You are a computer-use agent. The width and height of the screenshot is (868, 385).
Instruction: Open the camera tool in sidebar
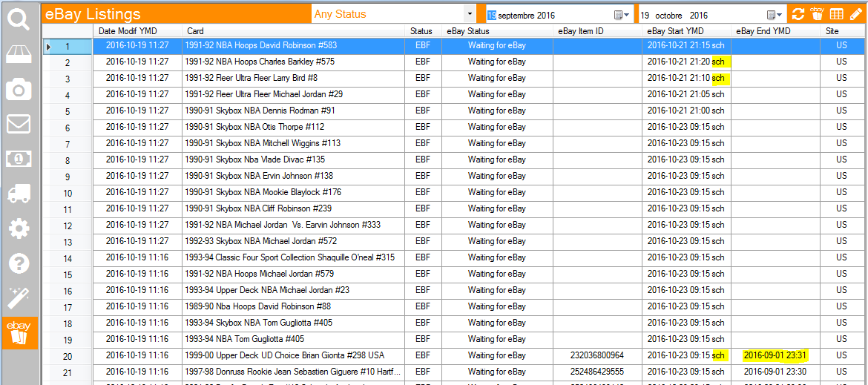(x=19, y=88)
